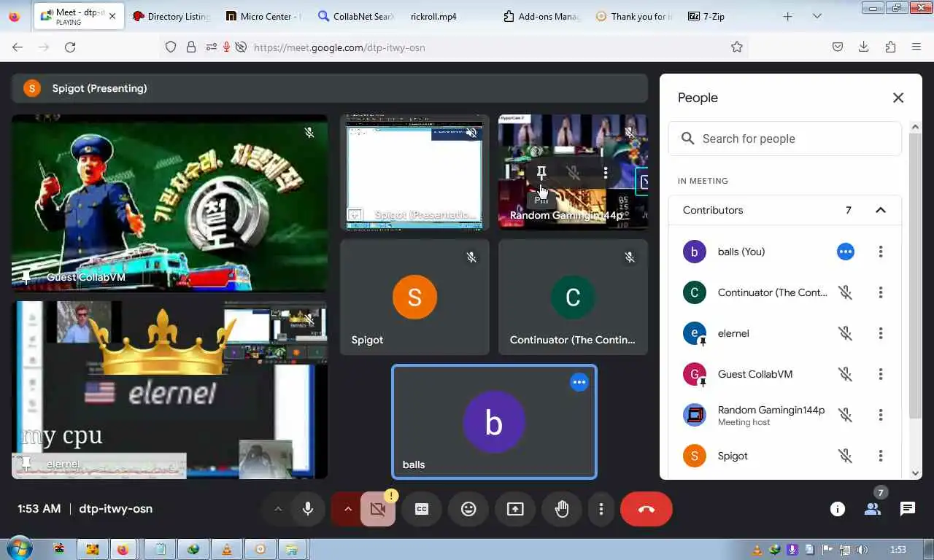Toggle the microphone in the call bar
This screenshot has width=934, height=560.
tap(308, 509)
